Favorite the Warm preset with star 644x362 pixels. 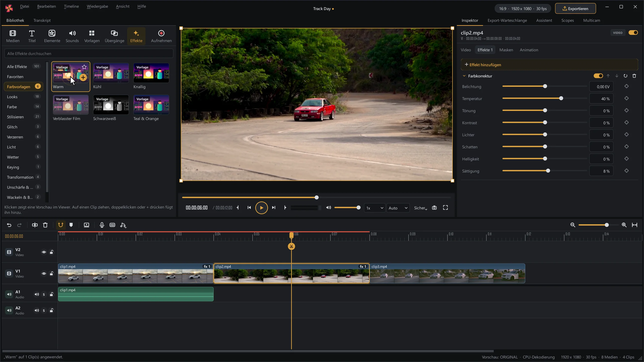pos(84,67)
